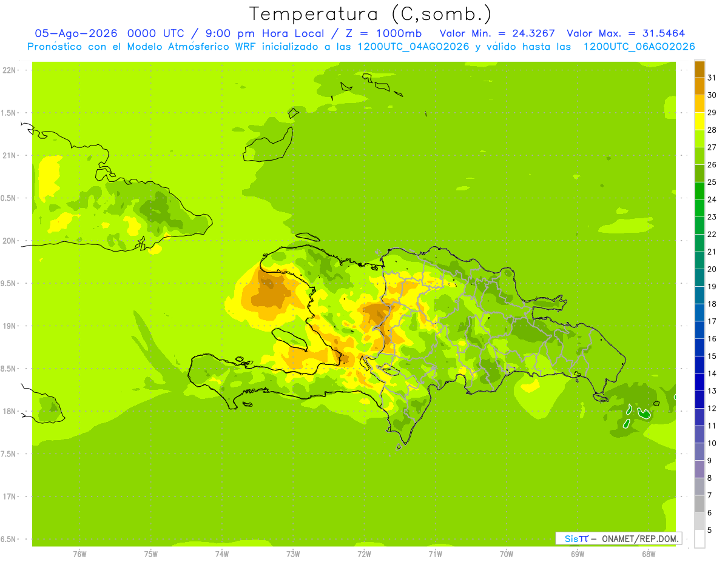Click the "18N" latitude tick label
The height and width of the screenshot is (562, 728).
tap(9, 411)
